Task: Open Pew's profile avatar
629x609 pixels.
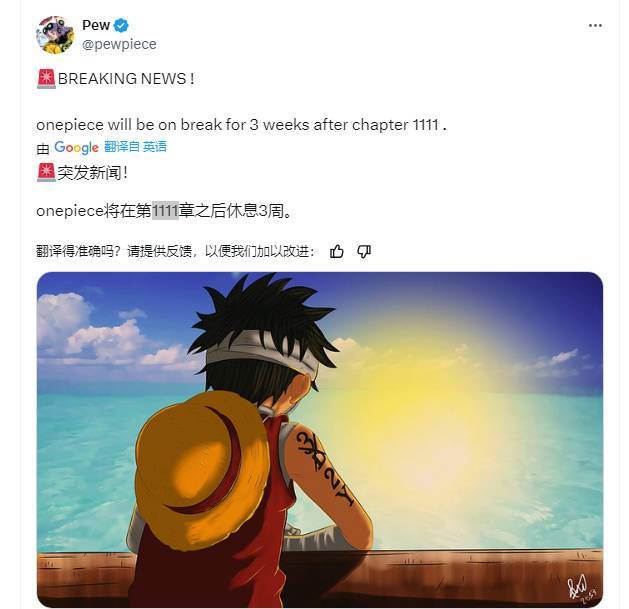Action: click(x=55, y=35)
